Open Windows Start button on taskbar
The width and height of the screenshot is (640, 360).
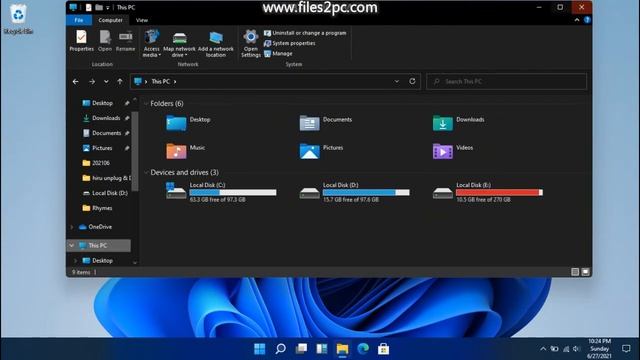coord(260,349)
